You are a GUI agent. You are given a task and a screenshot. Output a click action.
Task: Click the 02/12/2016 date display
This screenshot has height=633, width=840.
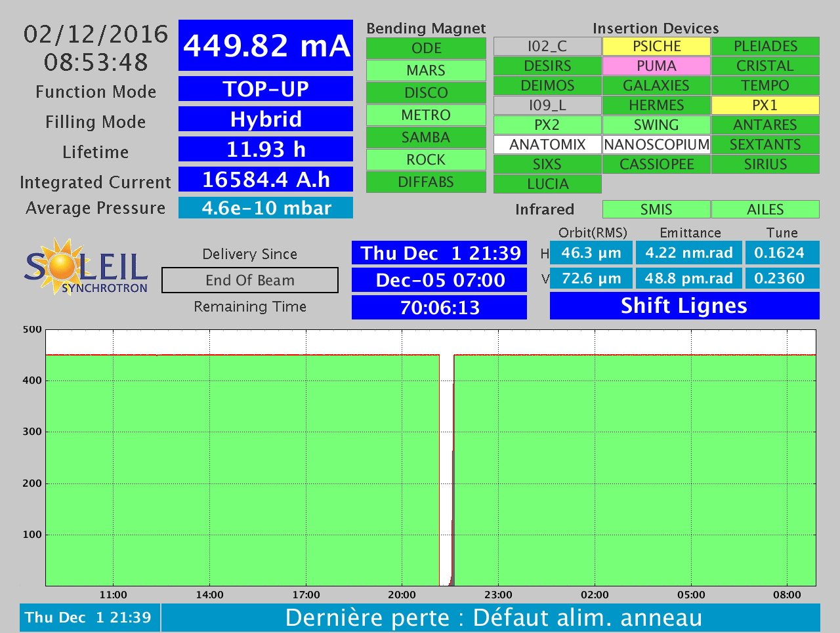[x=96, y=34]
